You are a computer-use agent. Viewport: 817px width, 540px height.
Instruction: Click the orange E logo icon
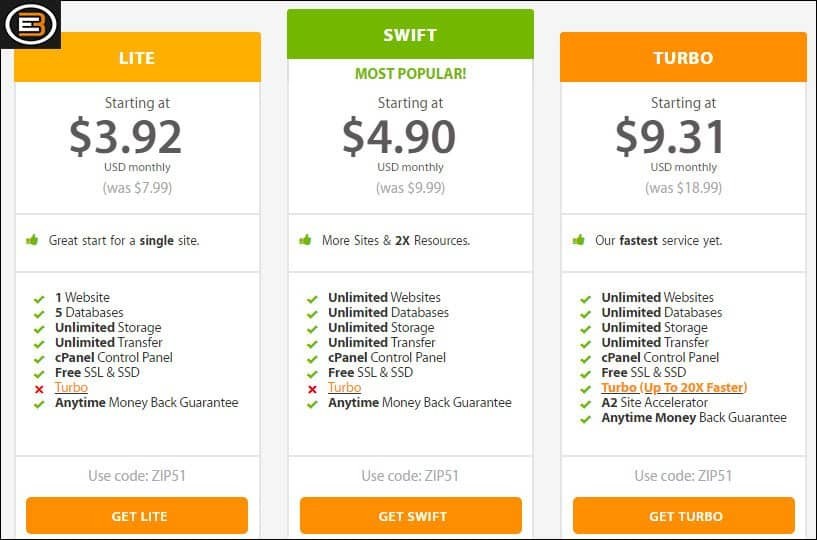tap(30, 24)
